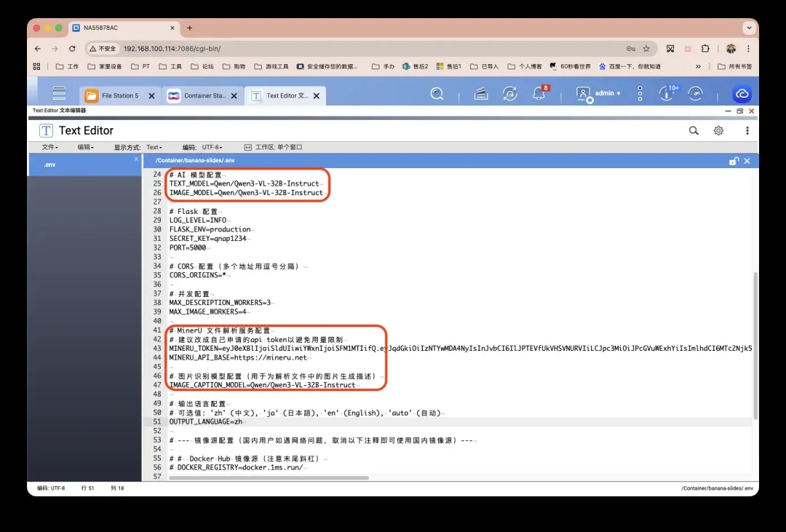Viewport: 786px width, 532px height.
Task: Expand the 文件 menu dropdown
Action: coord(49,147)
